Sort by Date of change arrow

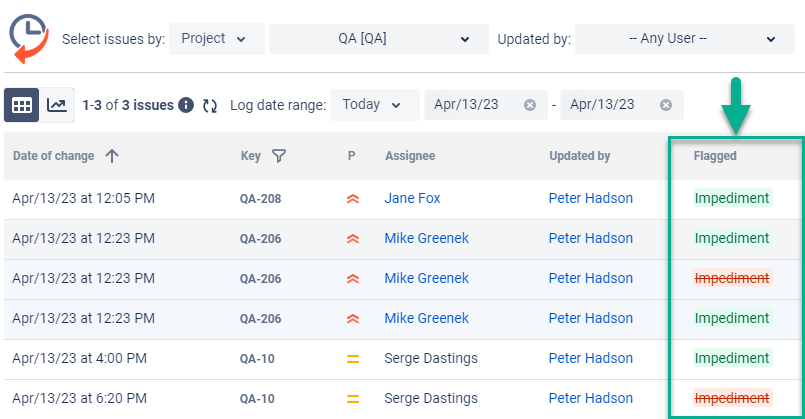111,156
